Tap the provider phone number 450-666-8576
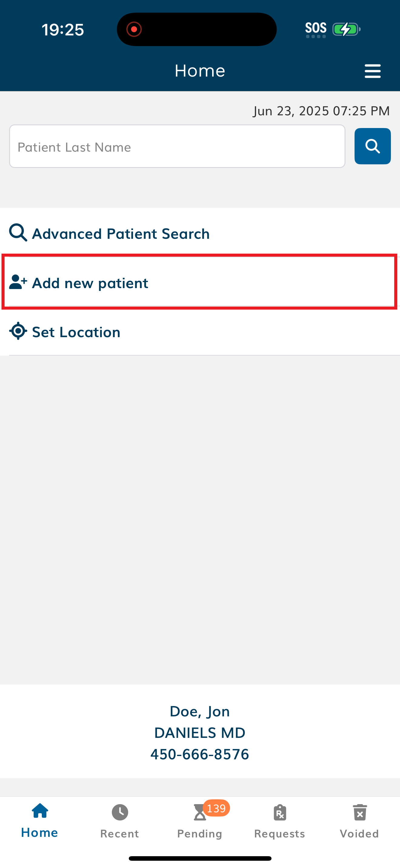 point(200,754)
